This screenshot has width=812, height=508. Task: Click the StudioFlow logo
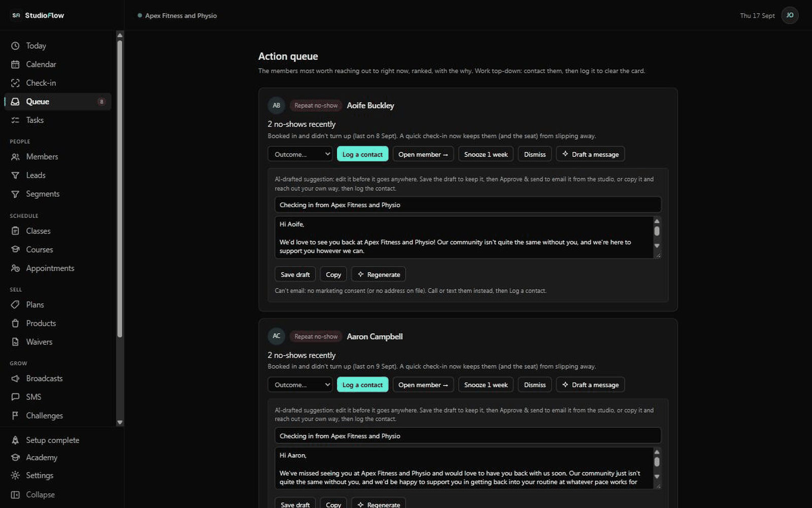coord(38,15)
